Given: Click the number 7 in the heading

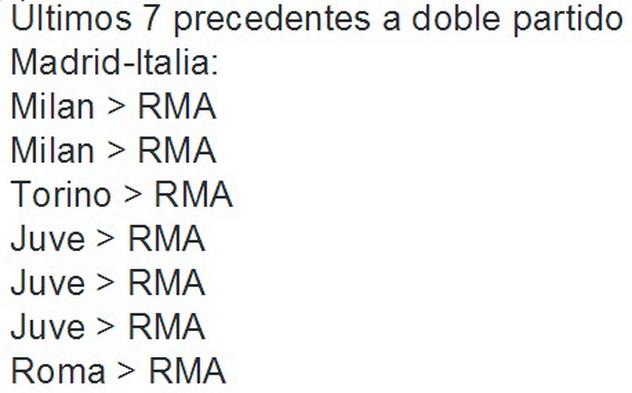Looking at the screenshot, I should pyautogui.click(x=152, y=18).
